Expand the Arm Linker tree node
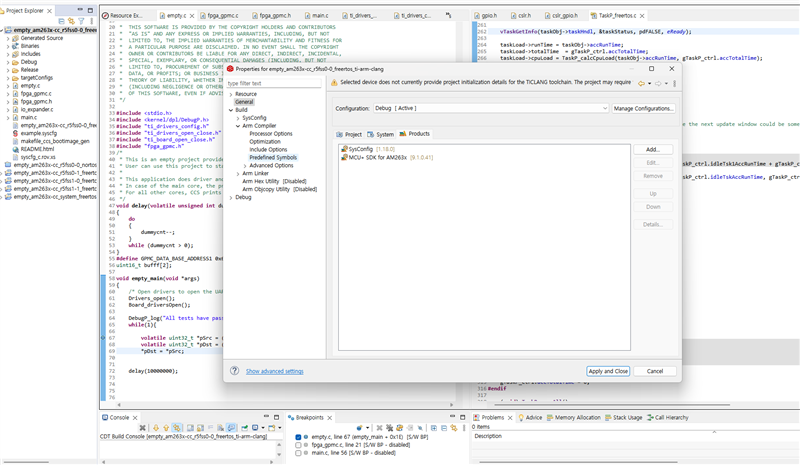 tap(237, 173)
